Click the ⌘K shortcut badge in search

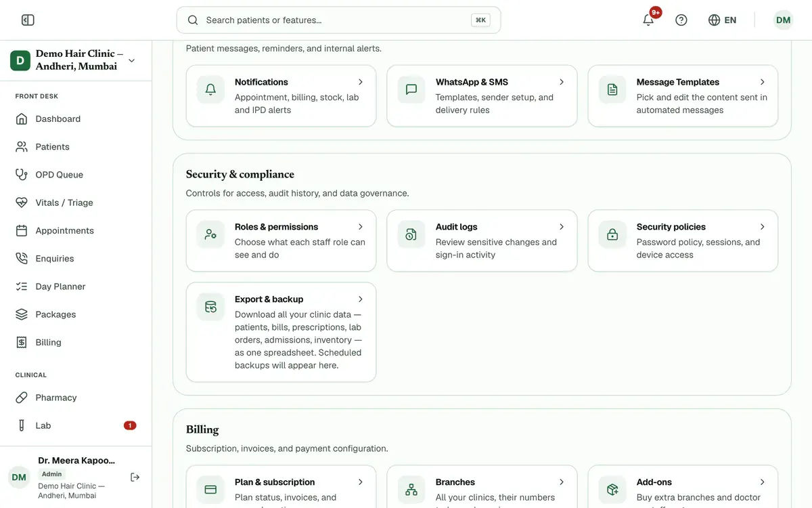(481, 20)
